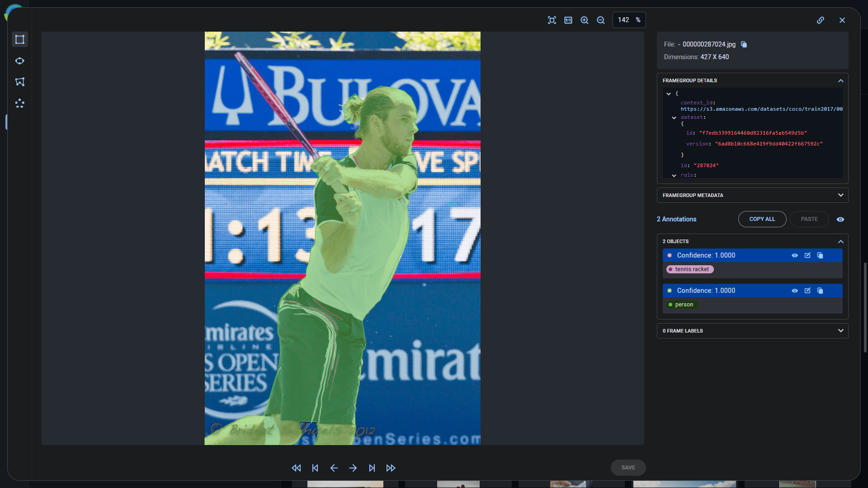
Task: Click the COPY ALL annotations button
Action: [762, 219]
